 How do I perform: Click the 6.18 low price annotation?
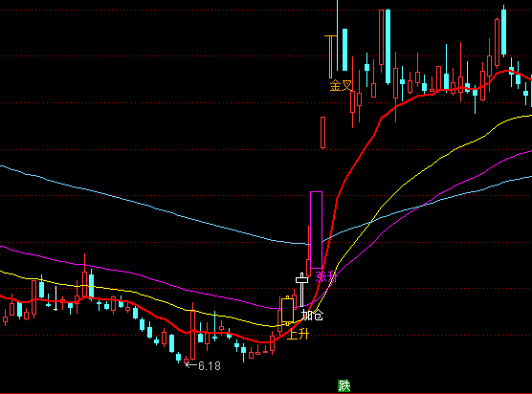[x=209, y=366]
